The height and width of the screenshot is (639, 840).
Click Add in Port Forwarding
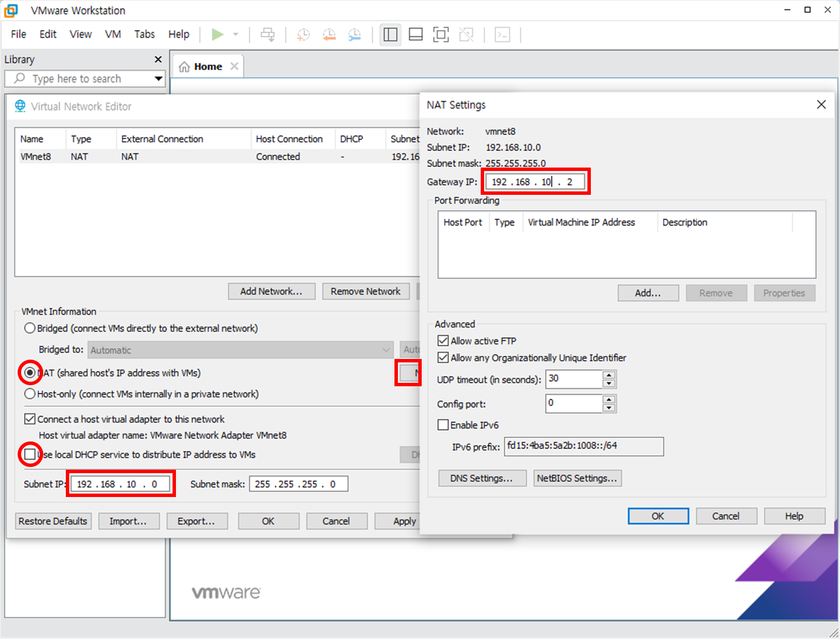click(648, 293)
